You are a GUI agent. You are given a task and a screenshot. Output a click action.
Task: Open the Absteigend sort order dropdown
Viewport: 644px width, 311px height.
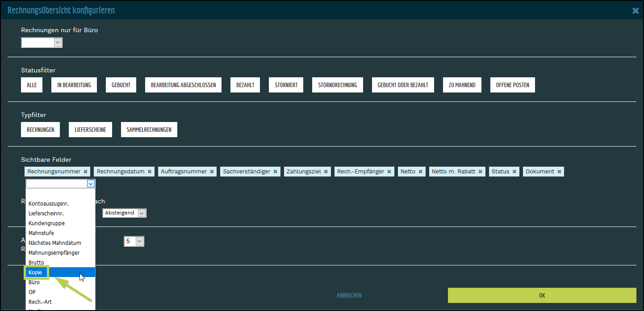pyautogui.click(x=124, y=213)
